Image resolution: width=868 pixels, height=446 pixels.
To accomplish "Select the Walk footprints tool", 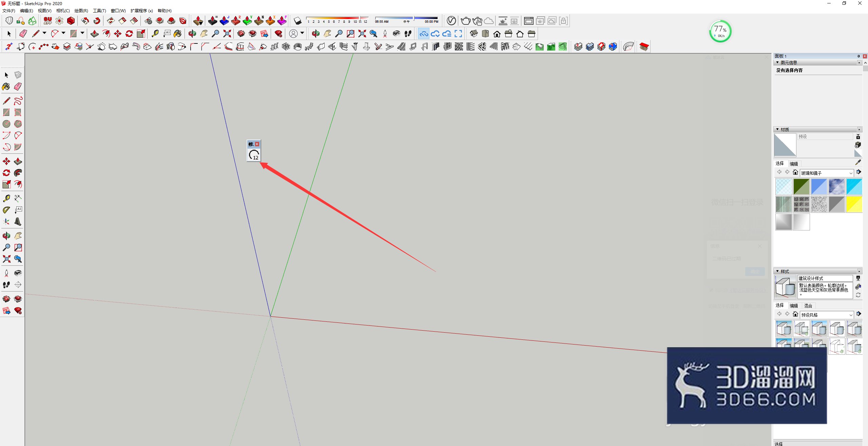I will [x=6, y=285].
